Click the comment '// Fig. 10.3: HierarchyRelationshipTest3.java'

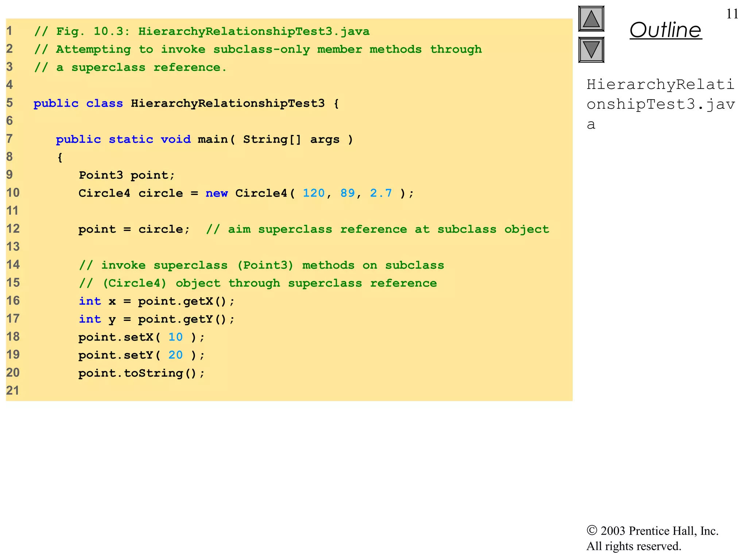(202, 31)
